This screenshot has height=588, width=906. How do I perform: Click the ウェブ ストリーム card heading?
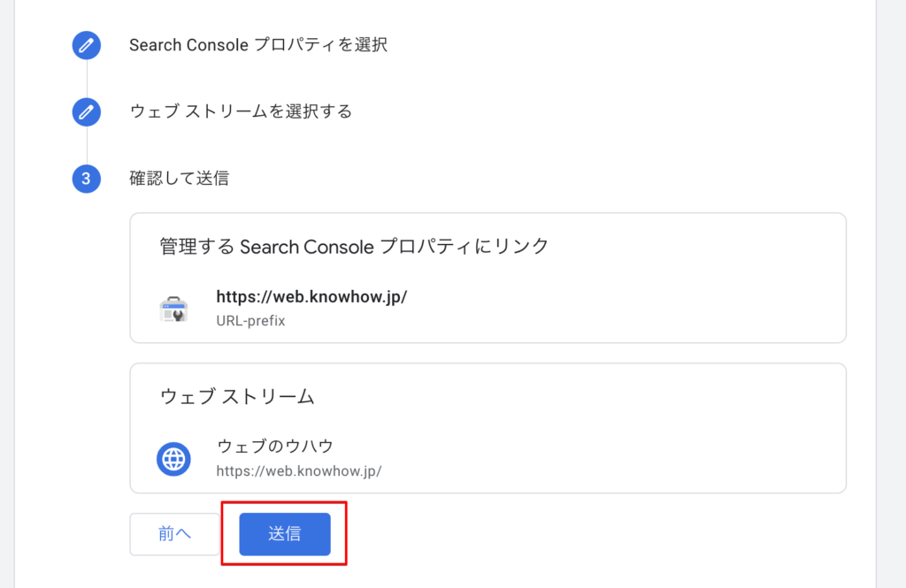pyautogui.click(x=237, y=397)
